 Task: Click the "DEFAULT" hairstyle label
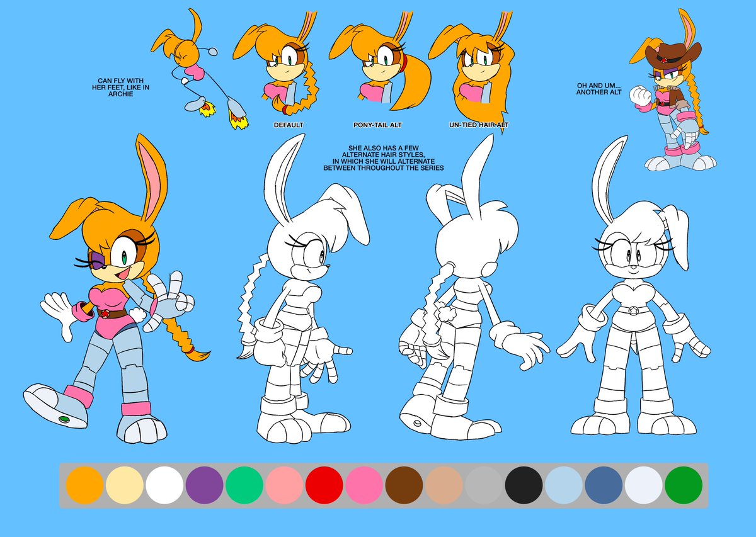click(x=289, y=125)
